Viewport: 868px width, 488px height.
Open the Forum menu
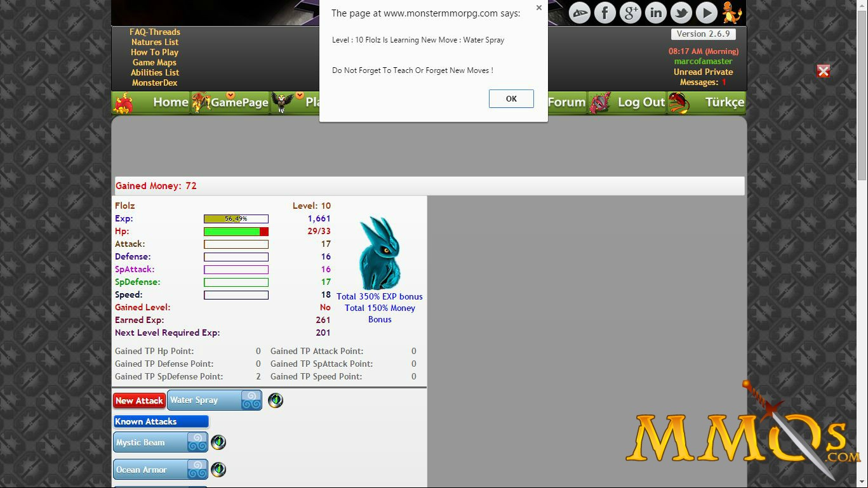pos(566,102)
